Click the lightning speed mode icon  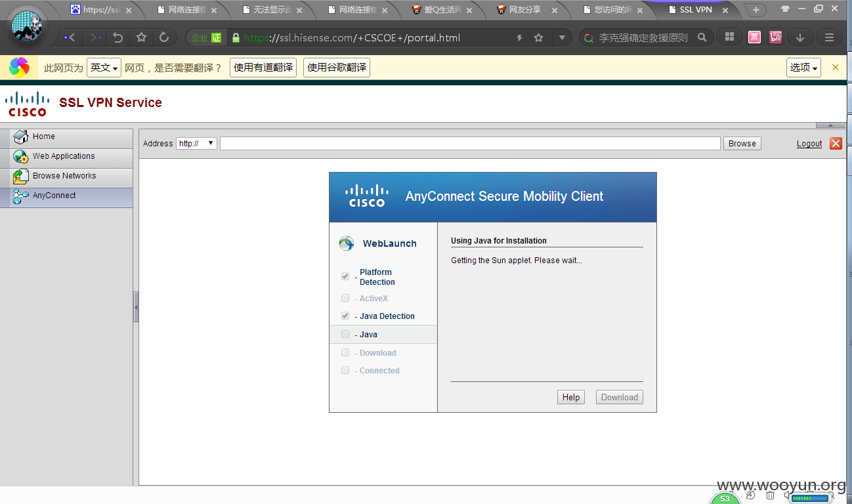[519, 38]
